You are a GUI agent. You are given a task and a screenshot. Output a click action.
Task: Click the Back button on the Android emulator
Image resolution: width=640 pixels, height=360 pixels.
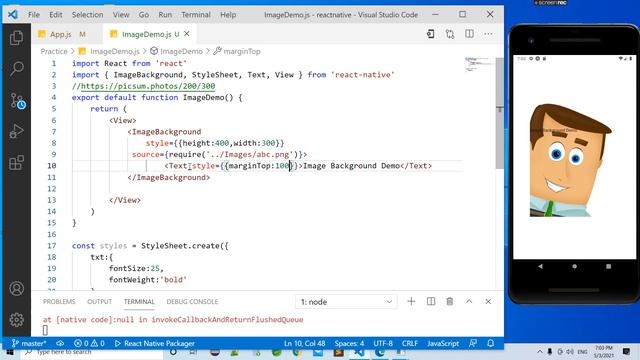click(540, 266)
